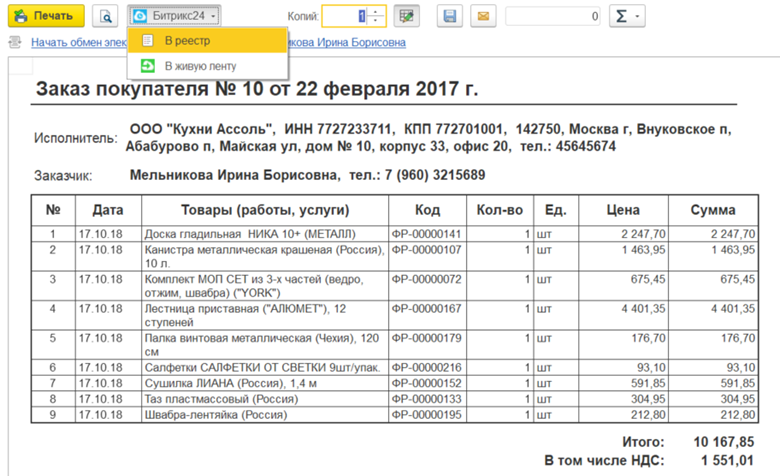
Task: Decrease copies count with the down arrow
Action: coord(376,21)
